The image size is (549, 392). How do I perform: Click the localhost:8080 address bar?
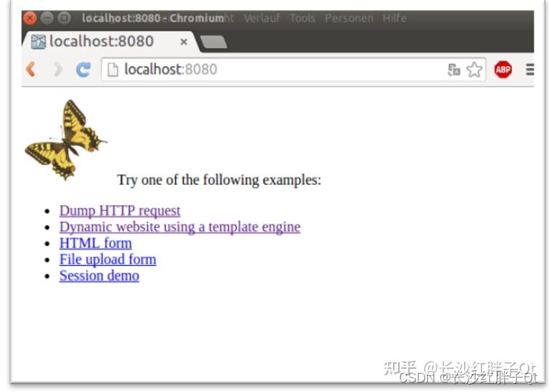pos(294,70)
